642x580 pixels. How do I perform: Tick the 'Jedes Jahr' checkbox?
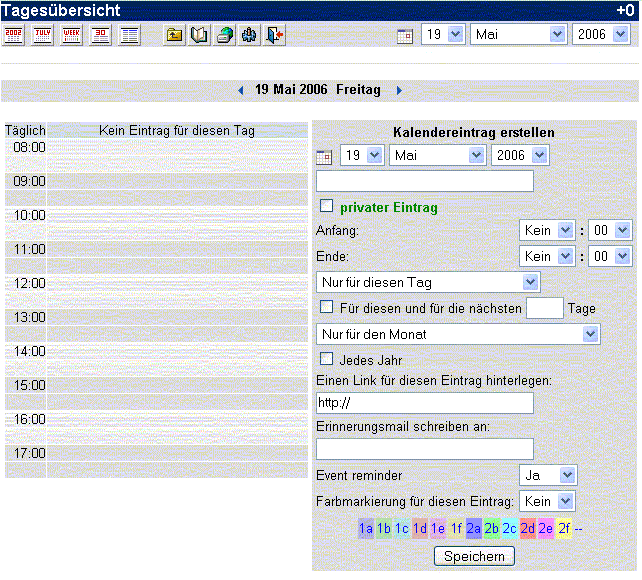[326, 358]
